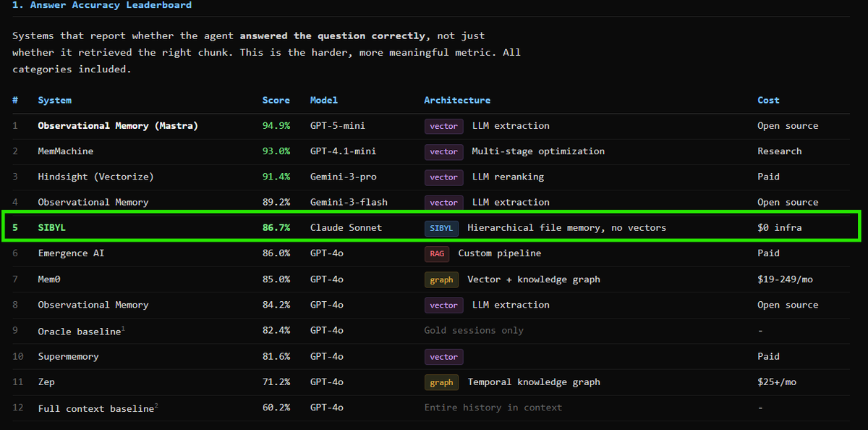
Task: Click the Gemini-3-flash model cell
Action: pyautogui.click(x=349, y=202)
